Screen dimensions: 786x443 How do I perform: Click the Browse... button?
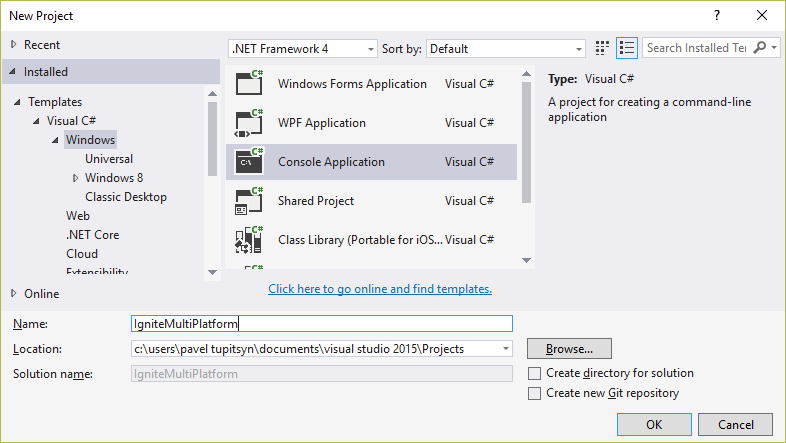[569, 349]
